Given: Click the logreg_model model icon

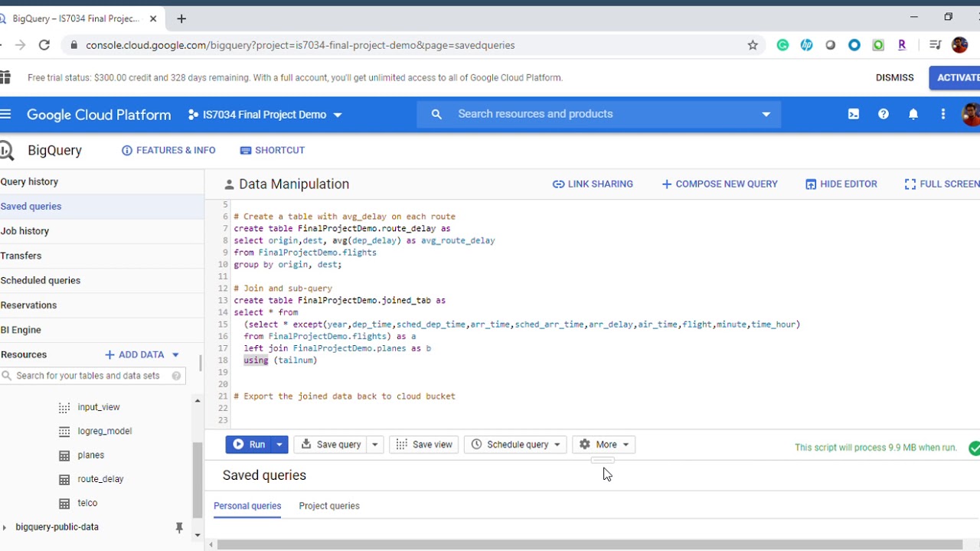Looking at the screenshot, I should [x=64, y=432].
